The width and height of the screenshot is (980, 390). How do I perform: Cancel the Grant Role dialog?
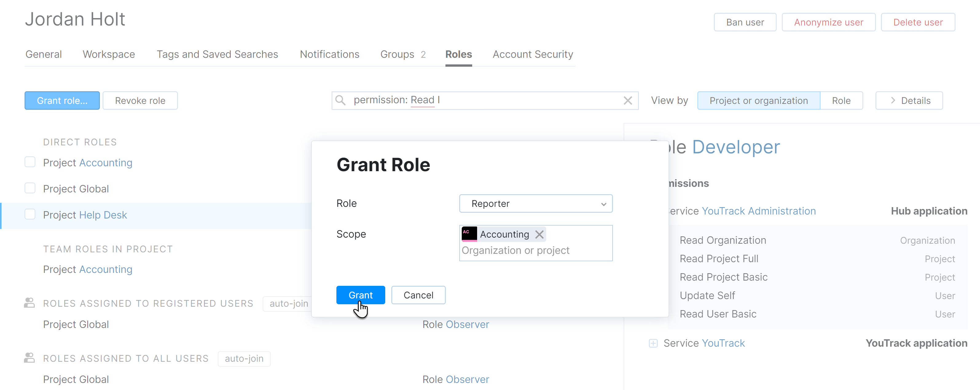(418, 295)
